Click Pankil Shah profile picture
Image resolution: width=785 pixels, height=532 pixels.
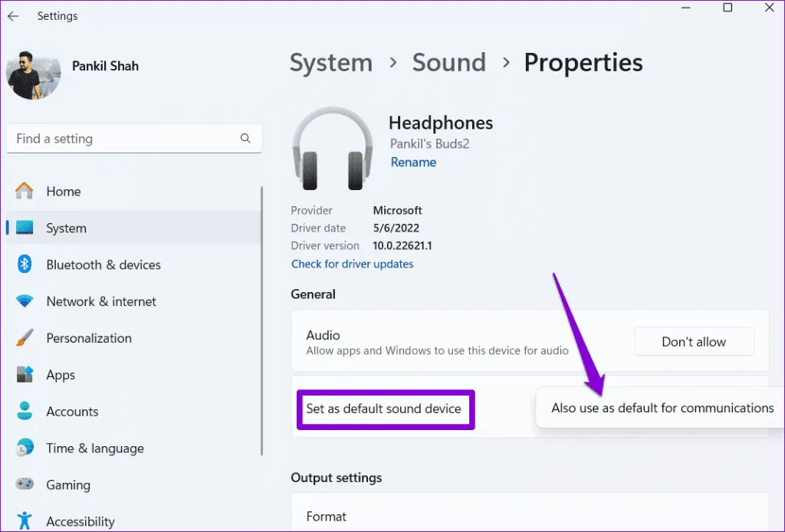33,76
